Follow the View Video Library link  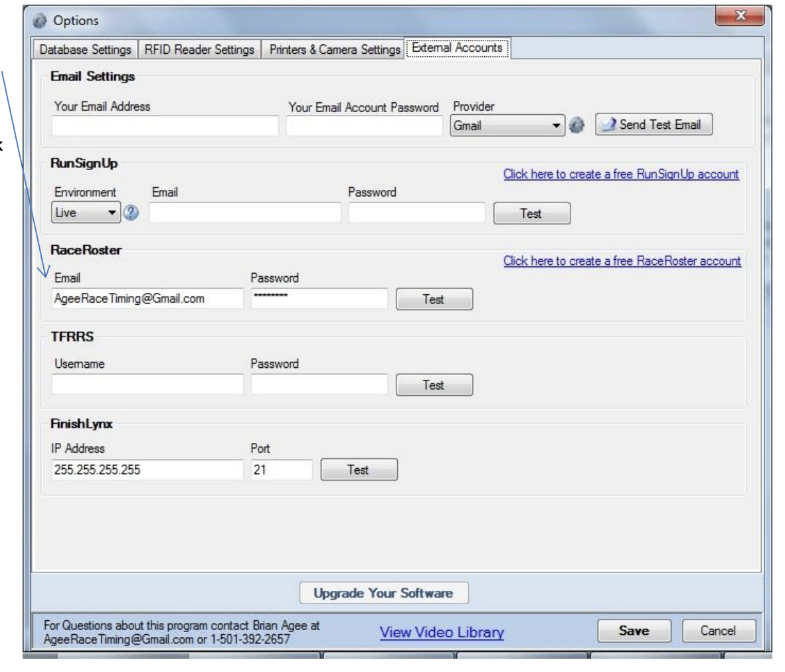coord(442,632)
